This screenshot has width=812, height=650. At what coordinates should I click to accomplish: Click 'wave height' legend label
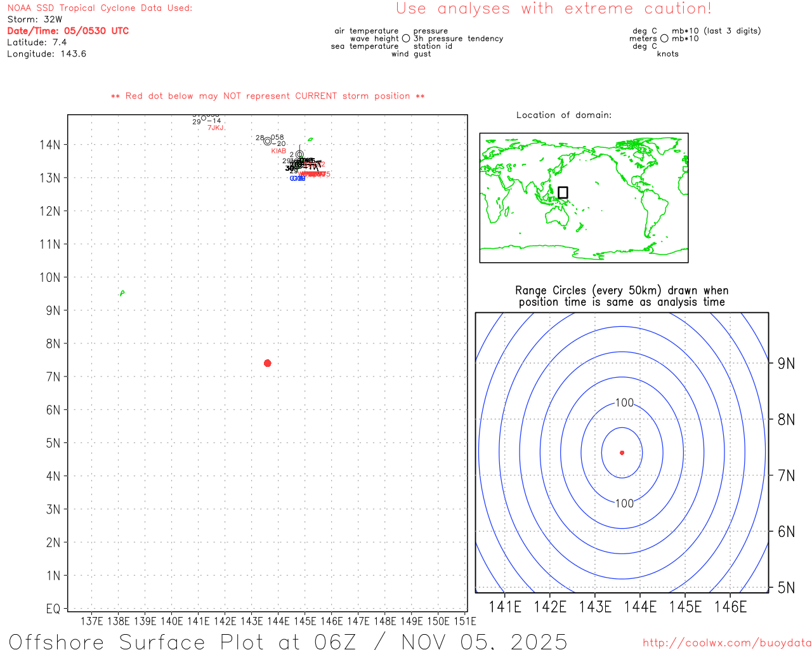(374, 39)
